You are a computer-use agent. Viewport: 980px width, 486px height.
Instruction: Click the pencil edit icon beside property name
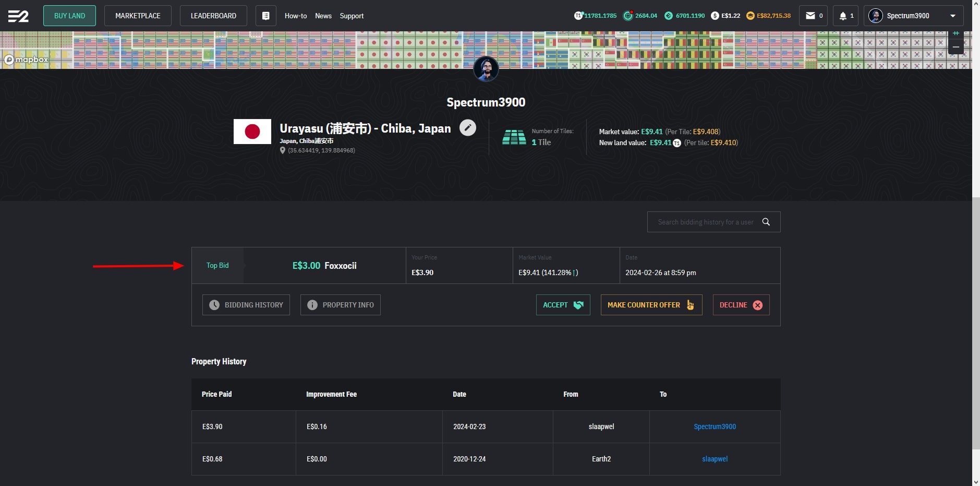pyautogui.click(x=467, y=127)
